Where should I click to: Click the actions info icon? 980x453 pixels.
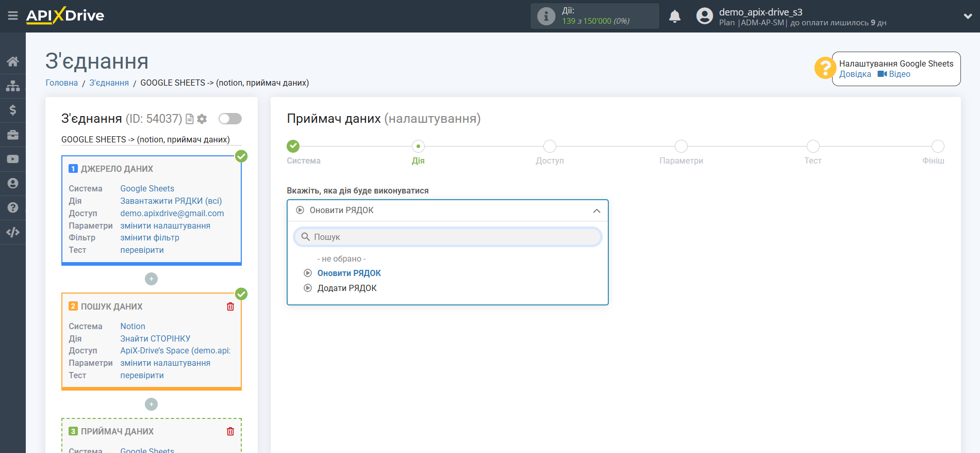click(x=546, y=16)
